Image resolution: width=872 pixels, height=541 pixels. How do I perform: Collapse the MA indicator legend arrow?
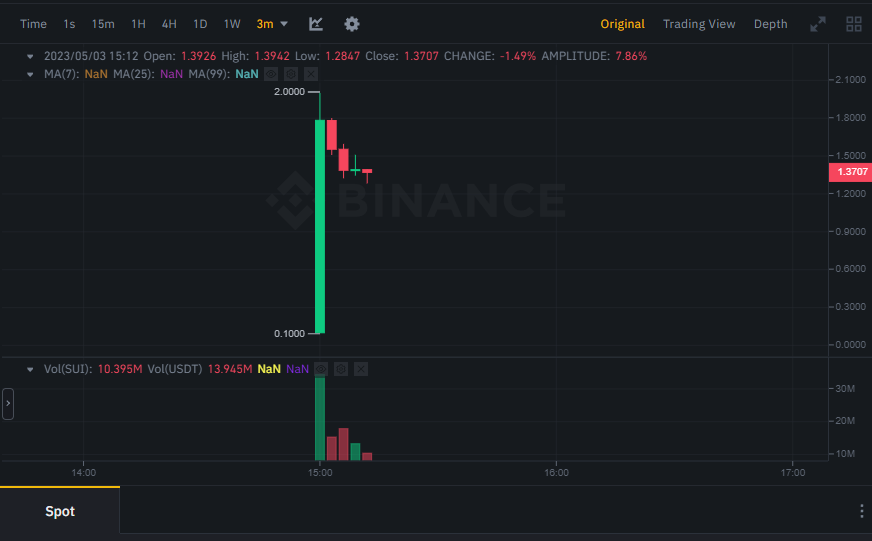coord(30,73)
